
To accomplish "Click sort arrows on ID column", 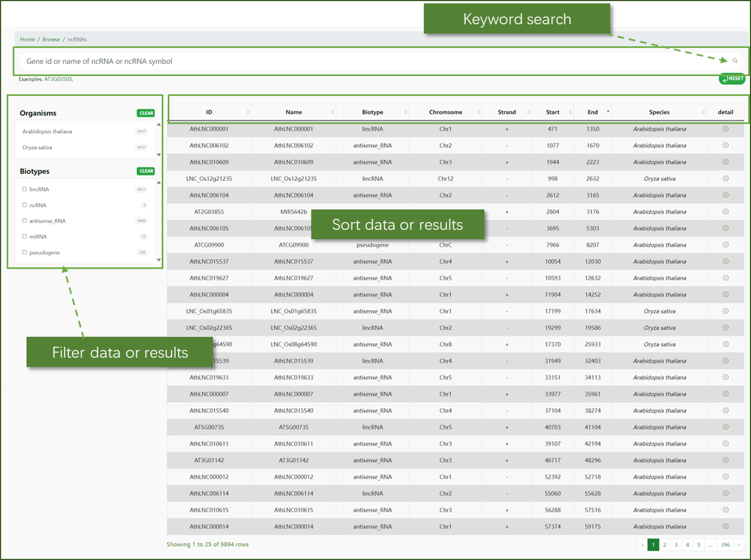I will [248, 112].
